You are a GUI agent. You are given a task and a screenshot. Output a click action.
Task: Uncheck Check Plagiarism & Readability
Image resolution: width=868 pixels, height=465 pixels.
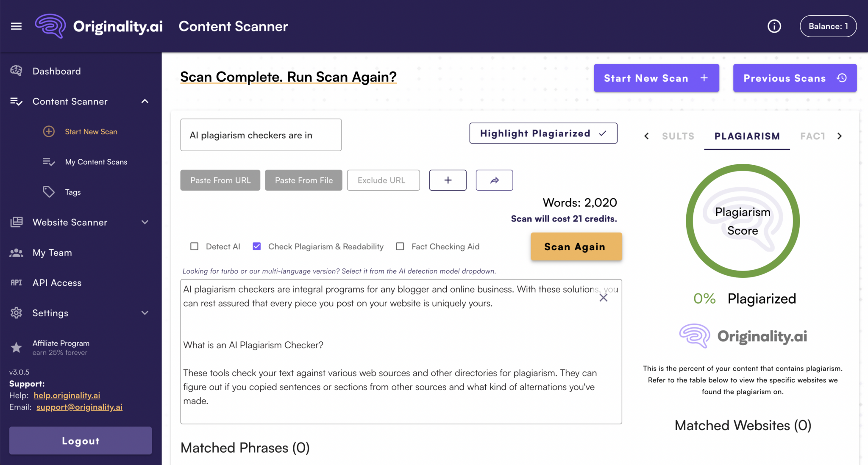point(257,246)
